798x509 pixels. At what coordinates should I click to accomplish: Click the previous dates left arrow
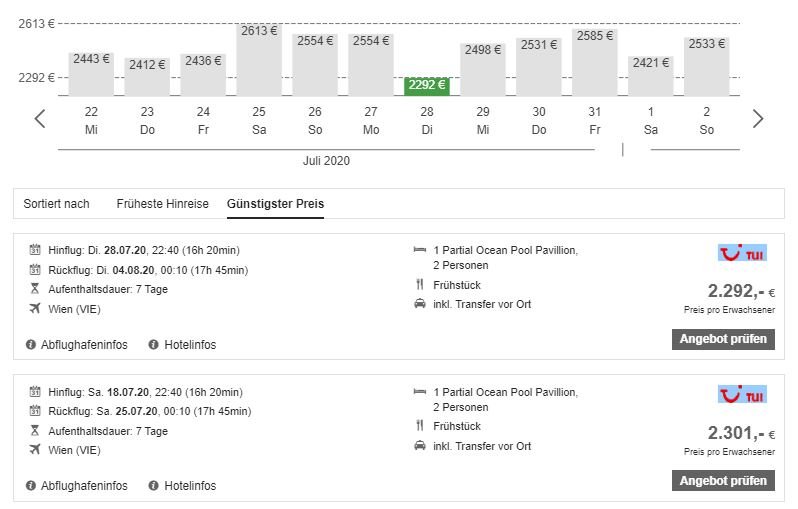pos(40,119)
